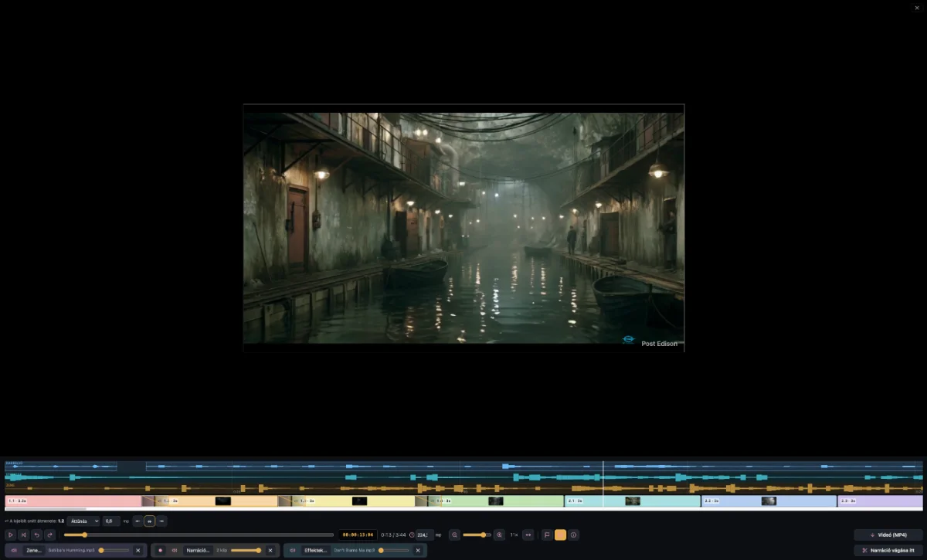Viewport: 927px width, 560px height.
Task: Zoom out of the timeline
Action: [x=454, y=535]
